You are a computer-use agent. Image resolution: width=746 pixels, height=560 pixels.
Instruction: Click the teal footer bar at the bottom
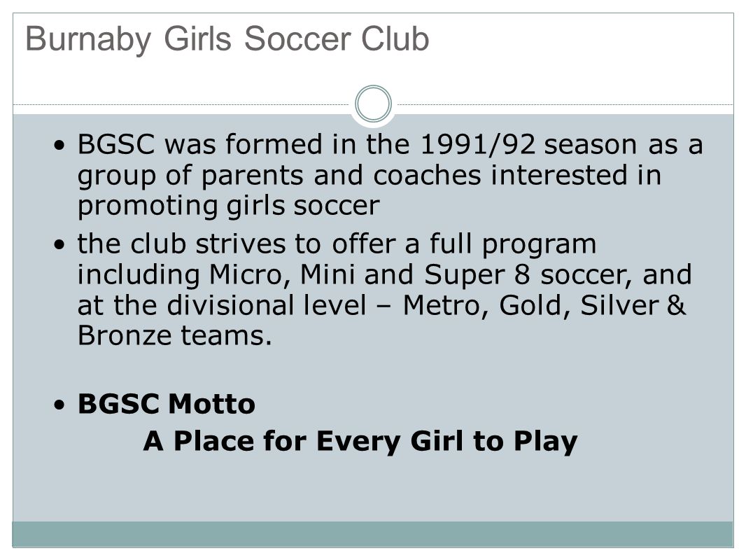tap(373, 534)
